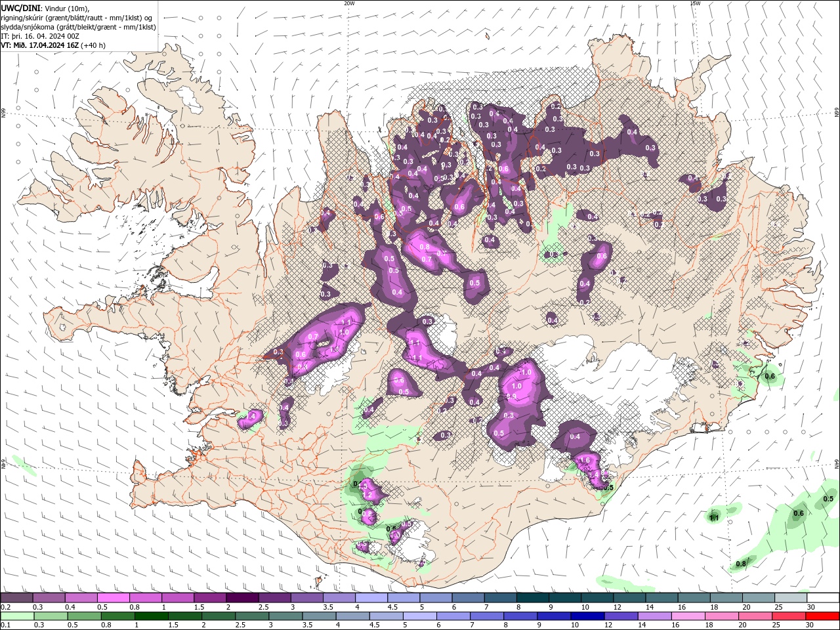
Task: Select the slate blue 6 snow legend swatch
Action: click(x=469, y=598)
